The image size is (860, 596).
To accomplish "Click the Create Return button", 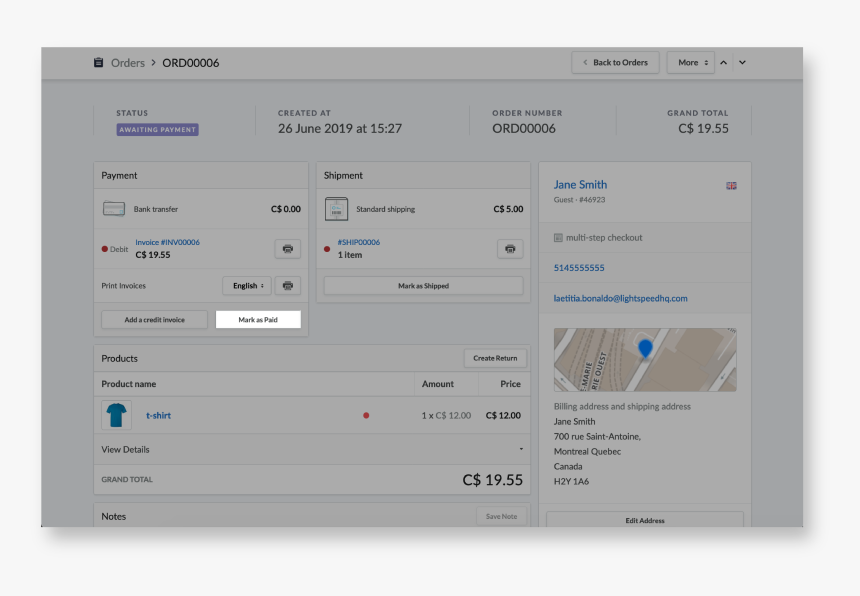I will point(495,358).
